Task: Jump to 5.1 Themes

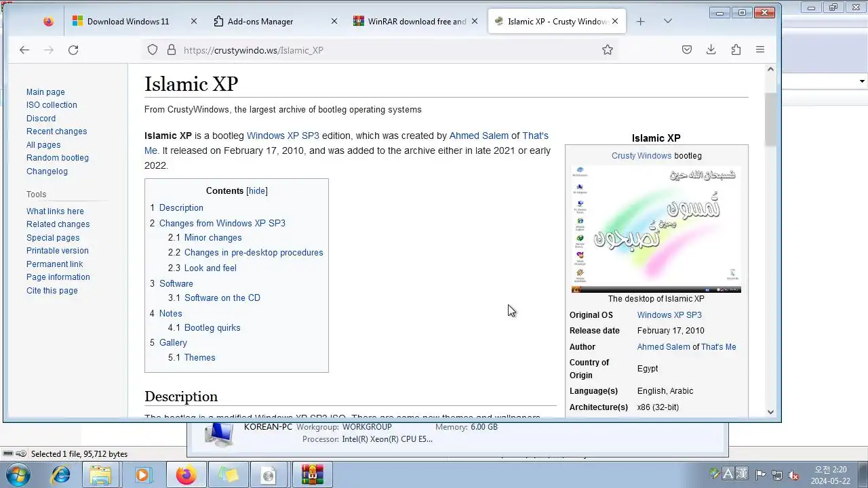Action: 192,358
